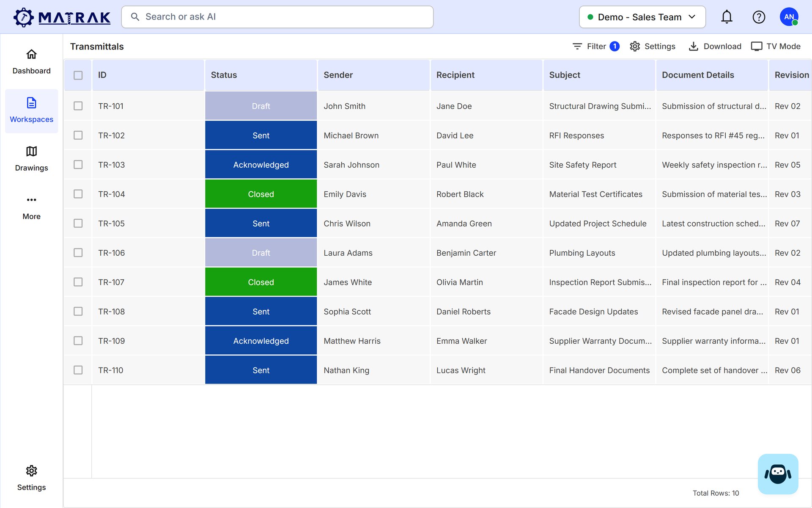Sort by the Sender column header
The height and width of the screenshot is (508, 812).
point(373,75)
